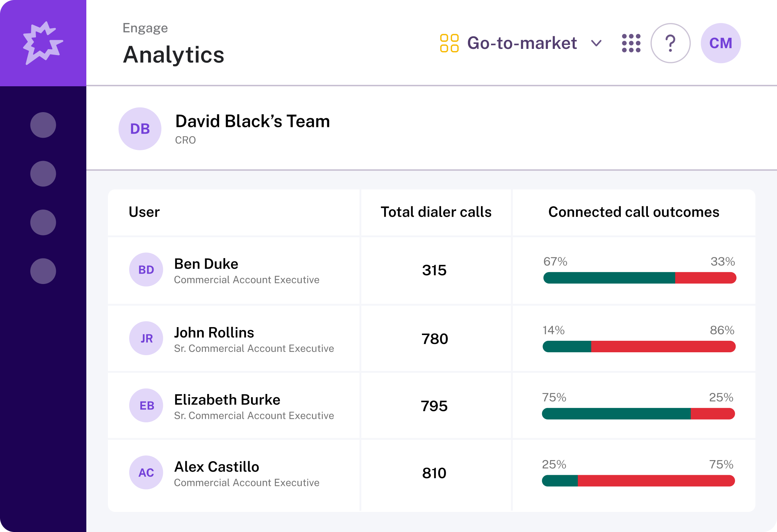Open help via question mark icon
The image size is (777, 532).
pos(670,43)
